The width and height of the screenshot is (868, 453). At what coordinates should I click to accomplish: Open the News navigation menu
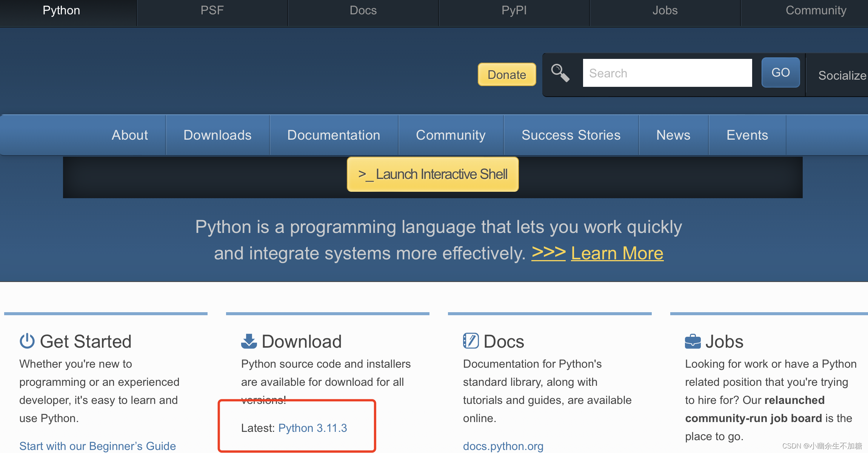674,135
